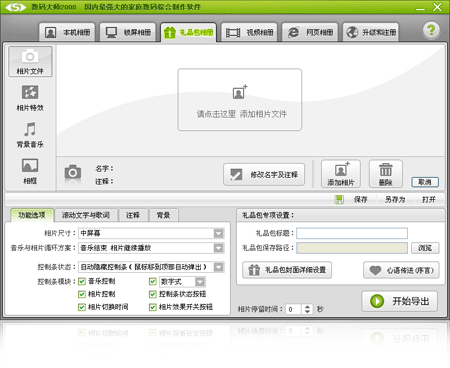
Task: Click the IE browser icon on the 网页相册 tab
Action: (x=293, y=32)
